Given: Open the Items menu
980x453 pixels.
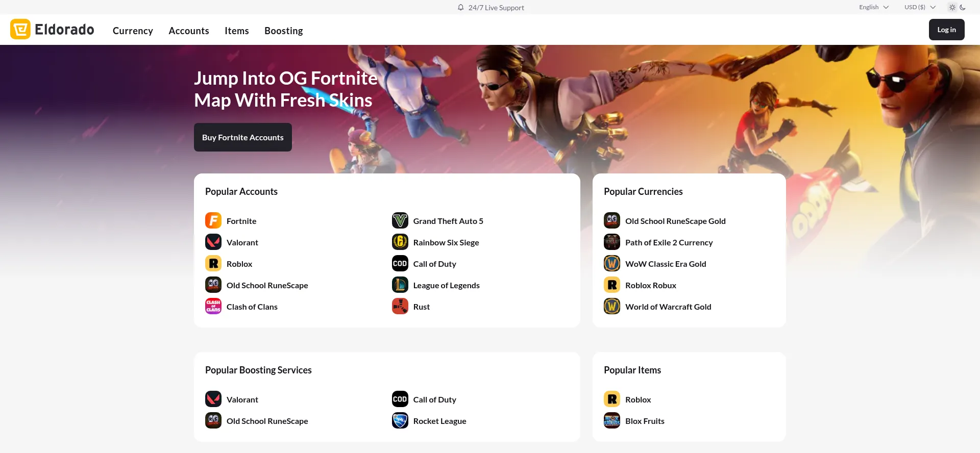Looking at the screenshot, I should pyautogui.click(x=237, y=31).
